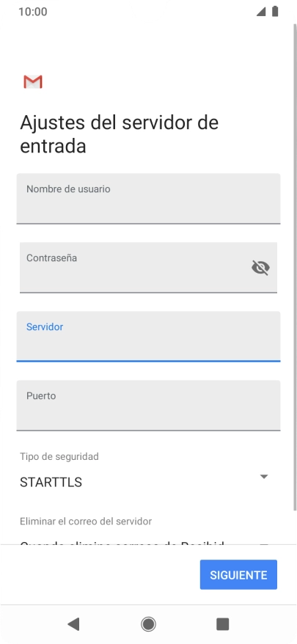The width and height of the screenshot is (297, 644).
Task: Tap the cellular signal icon
Action: pos(261,12)
